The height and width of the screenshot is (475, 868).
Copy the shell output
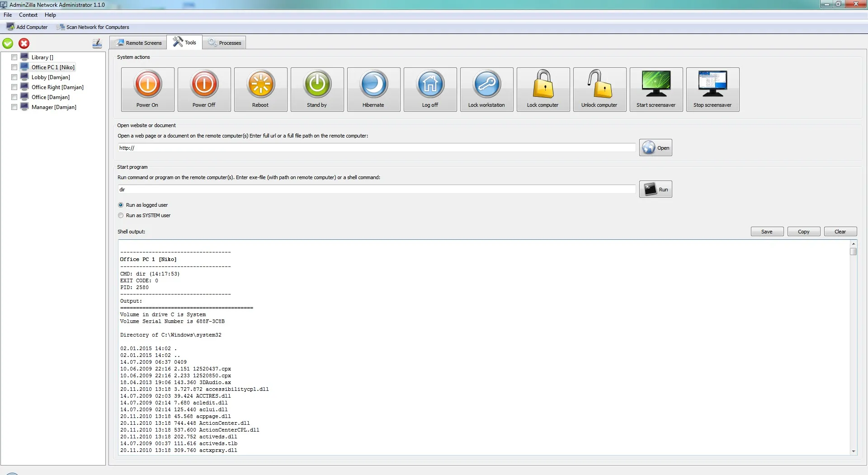804,232
